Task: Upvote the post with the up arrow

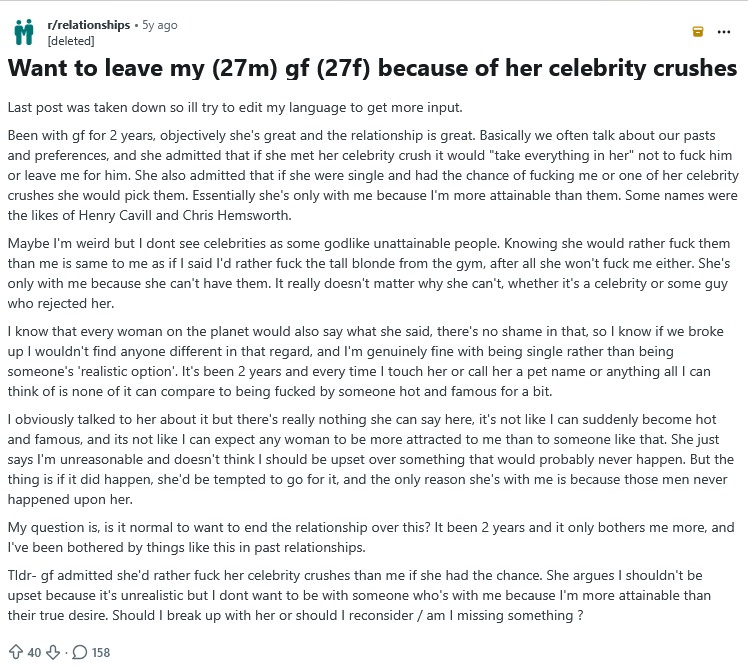Action: (x=16, y=652)
